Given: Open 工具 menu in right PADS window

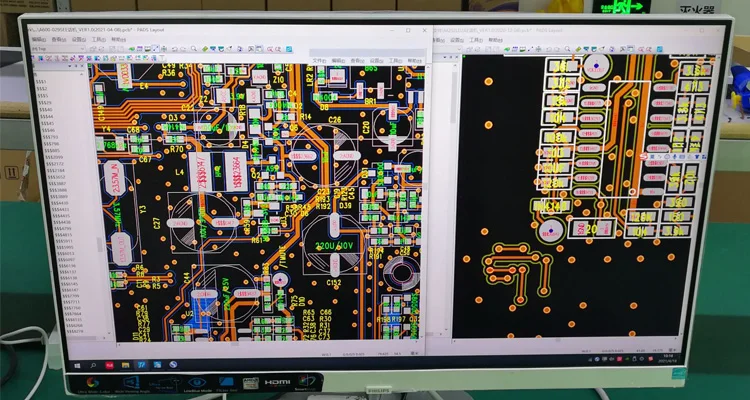Looking at the screenshot, I should click(x=476, y=40).
